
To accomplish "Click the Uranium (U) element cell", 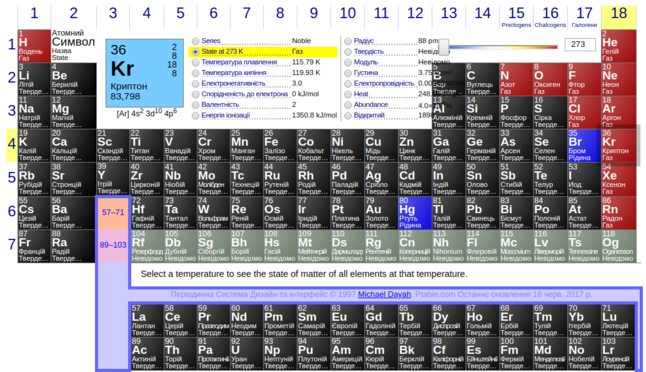I will pos(246,354).
